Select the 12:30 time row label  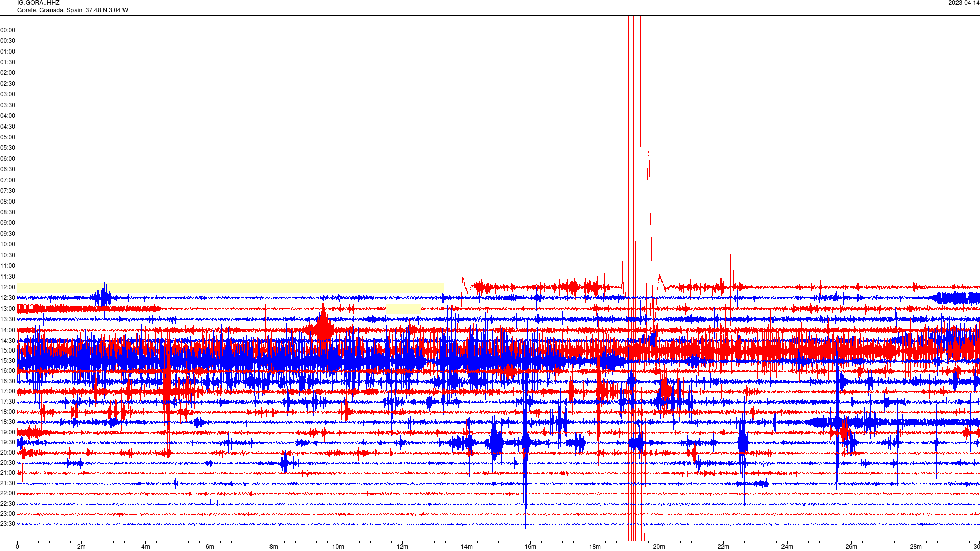(8, 298)
